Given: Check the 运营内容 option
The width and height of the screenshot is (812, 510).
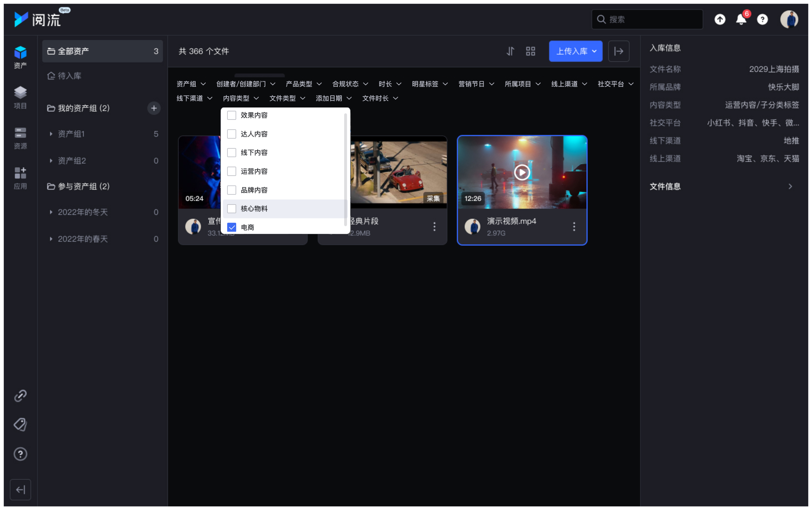Looking at the screenshot, I should 232,171.
